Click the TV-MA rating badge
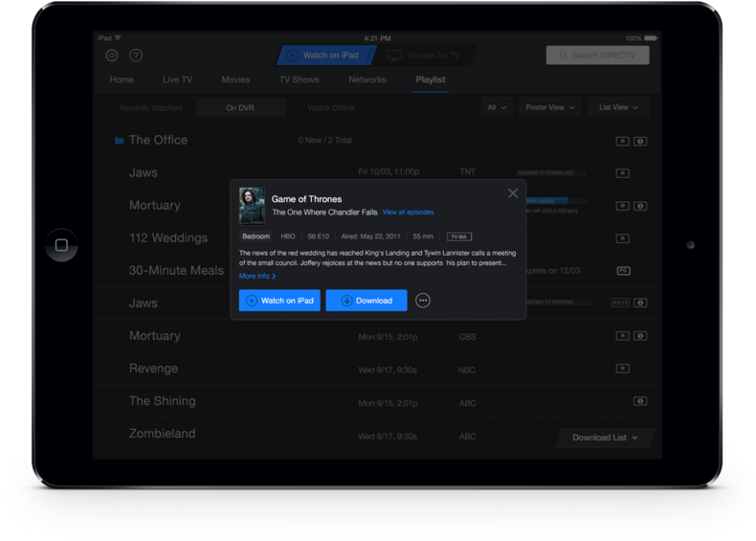Viewport: 756px width, 541px height. [x=459, y=237]
